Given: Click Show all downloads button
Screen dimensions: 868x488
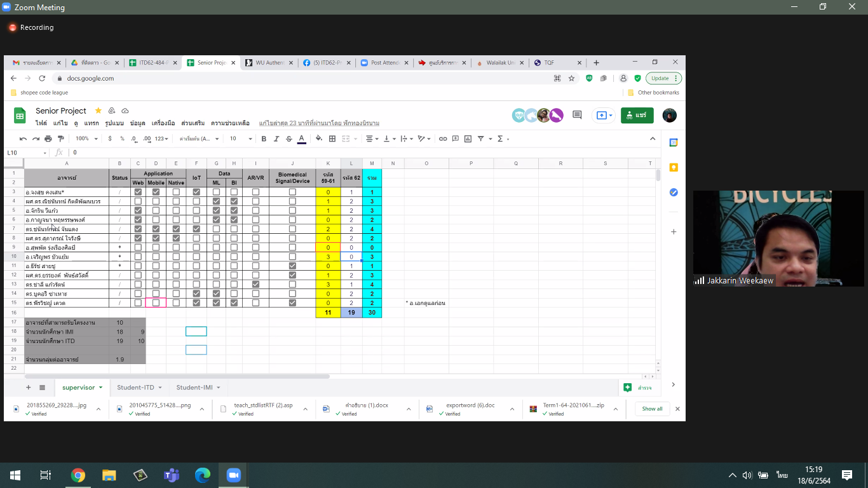Looking at the screenshot, I should [652, 409].
